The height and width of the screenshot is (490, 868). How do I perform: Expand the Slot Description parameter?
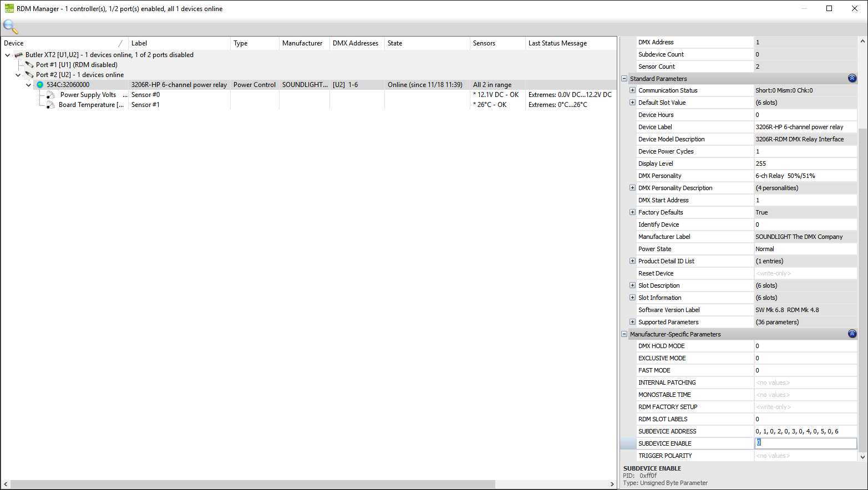(632, 285)
